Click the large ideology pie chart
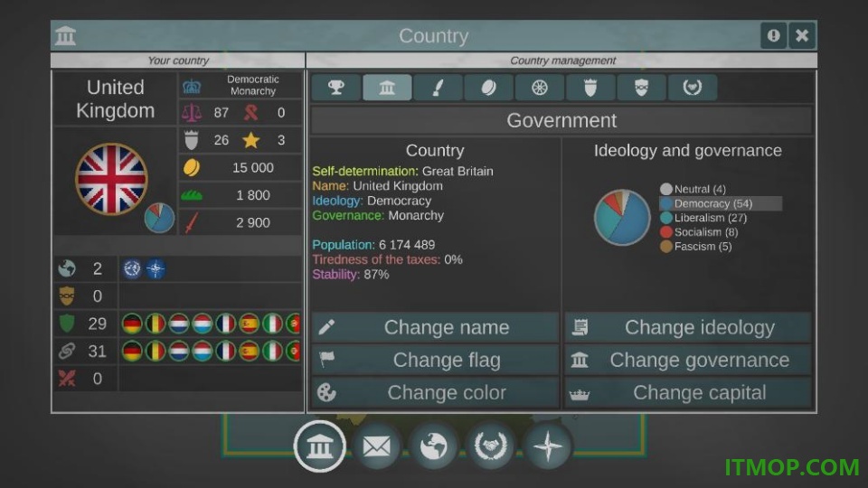 622,218
